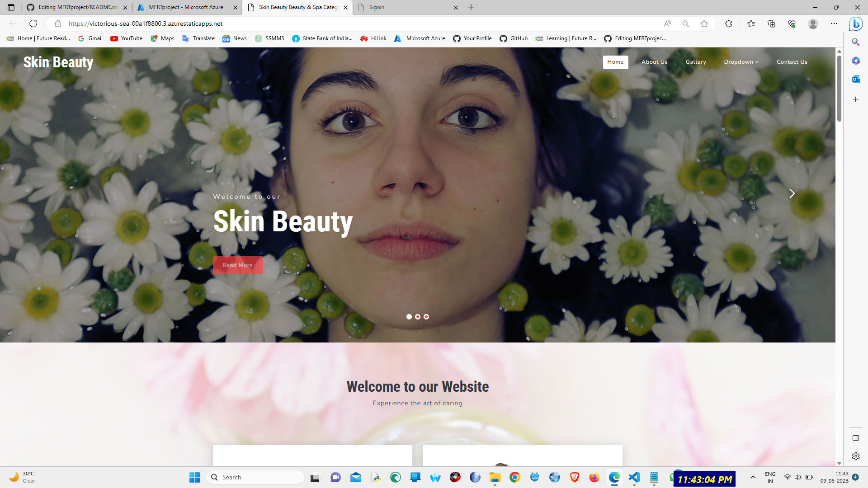Advance carousel with the next arrow
Viewport: 868px width, 488px height.
(792, 193)
